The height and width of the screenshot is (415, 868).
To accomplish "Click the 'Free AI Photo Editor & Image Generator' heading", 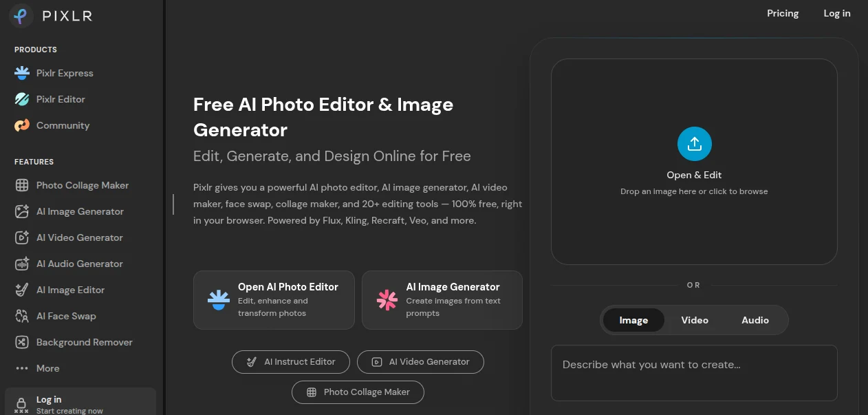I will [x=323, y=117].
